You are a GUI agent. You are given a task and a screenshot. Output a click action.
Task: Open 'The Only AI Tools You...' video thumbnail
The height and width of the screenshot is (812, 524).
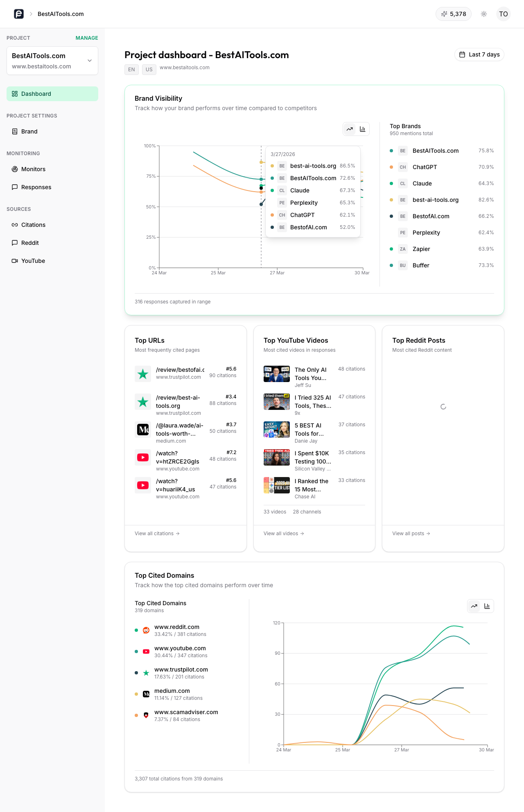pyautogui.click(x=277, y=374)
